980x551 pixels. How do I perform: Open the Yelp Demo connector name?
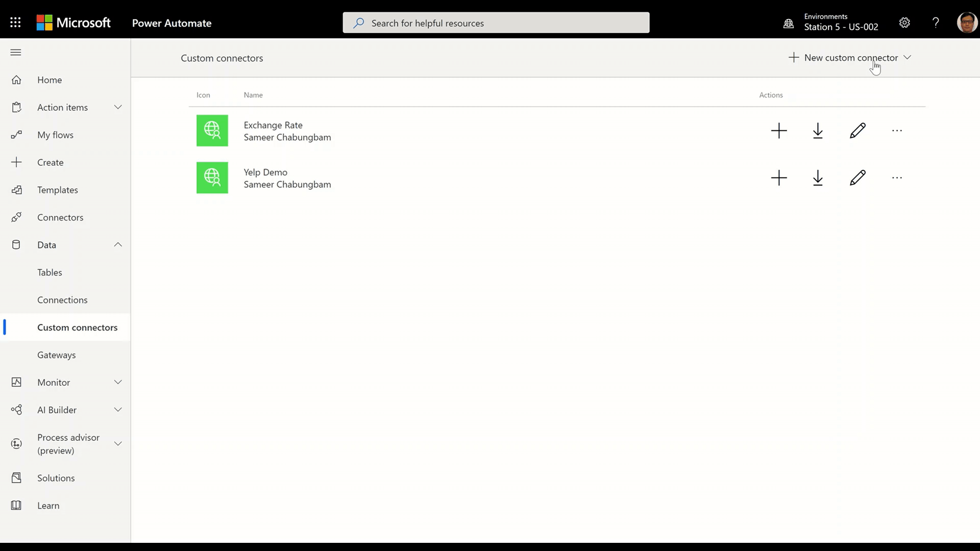coord(265,172)
